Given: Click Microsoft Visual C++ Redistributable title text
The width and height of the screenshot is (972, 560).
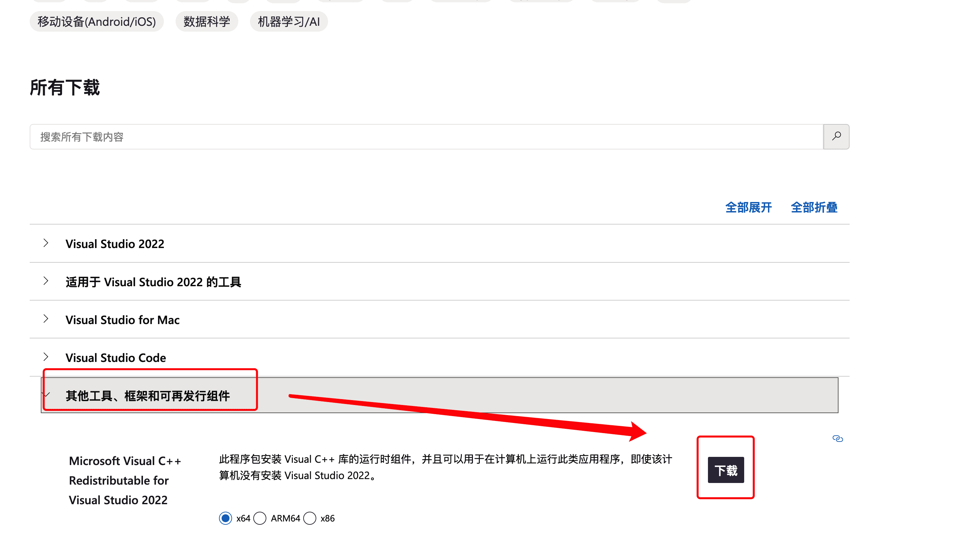Looking at the screenshot, I should (x=125, y=480).
